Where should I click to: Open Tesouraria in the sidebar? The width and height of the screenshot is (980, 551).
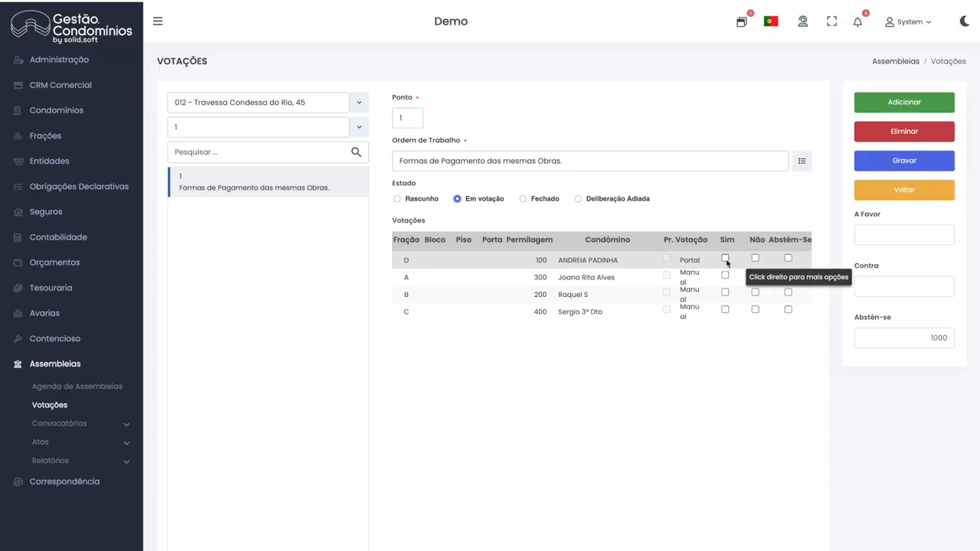click(x=51, y=288)
